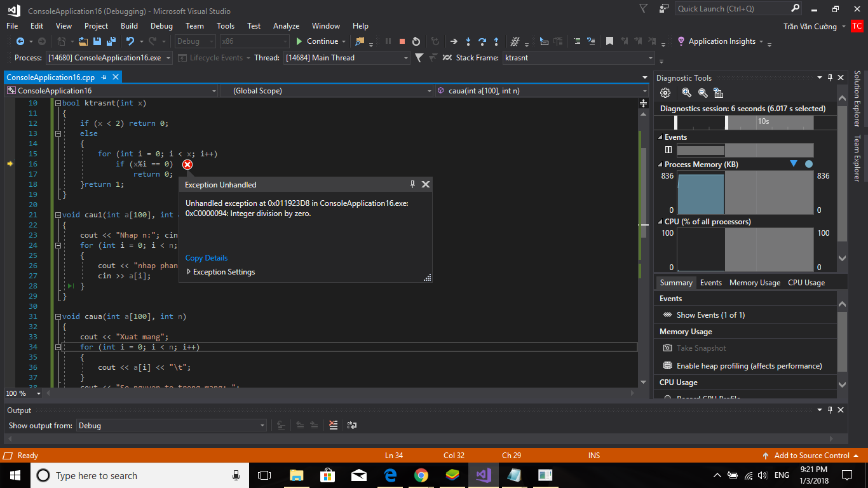Toggle bookmark on the current line

coord(609,41)
